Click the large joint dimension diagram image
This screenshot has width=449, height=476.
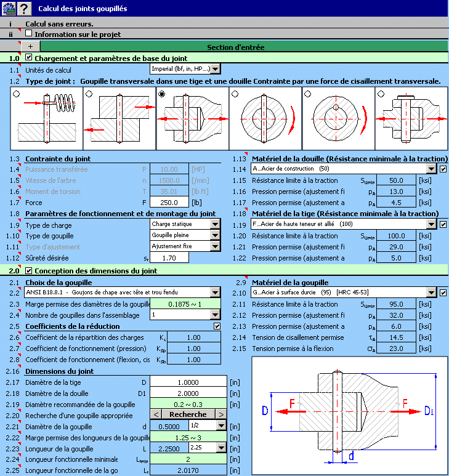click(349, 416)
